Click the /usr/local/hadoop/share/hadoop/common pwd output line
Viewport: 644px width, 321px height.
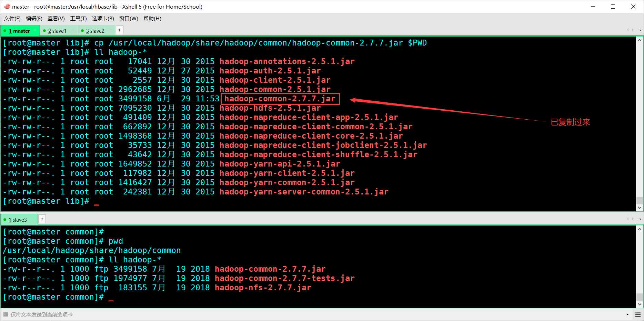click(92, 250)
